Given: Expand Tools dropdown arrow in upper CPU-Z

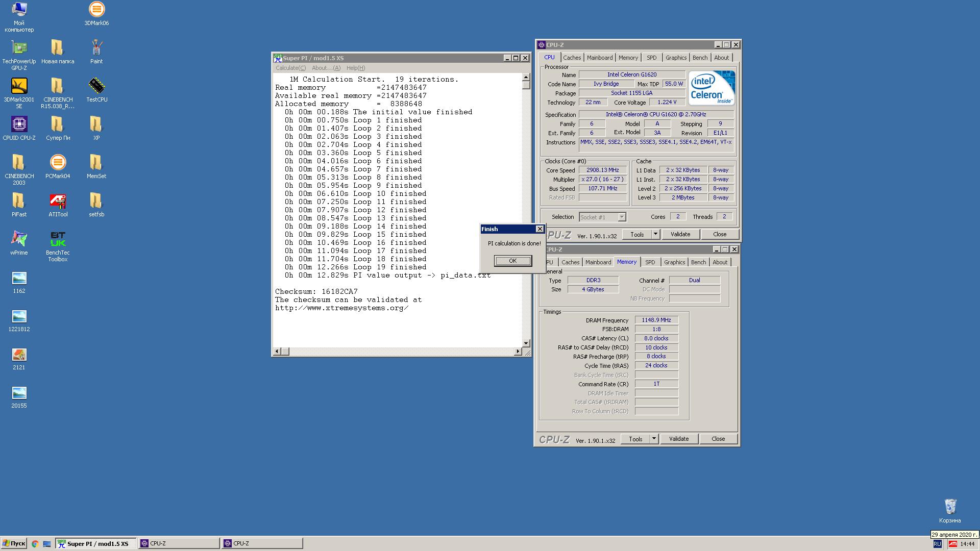Looking at the screenshot, I should click(x=656, y=234).
